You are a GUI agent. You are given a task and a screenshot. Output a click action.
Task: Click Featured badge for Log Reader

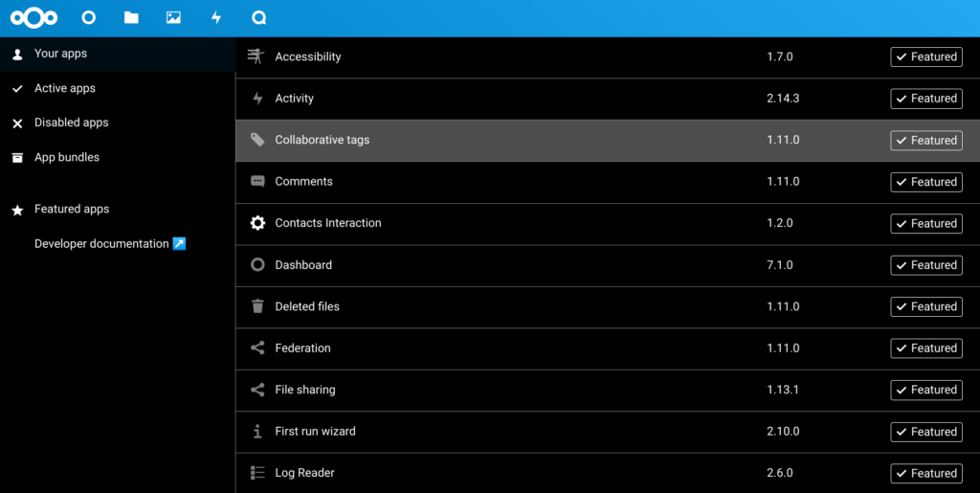(926, 473)
